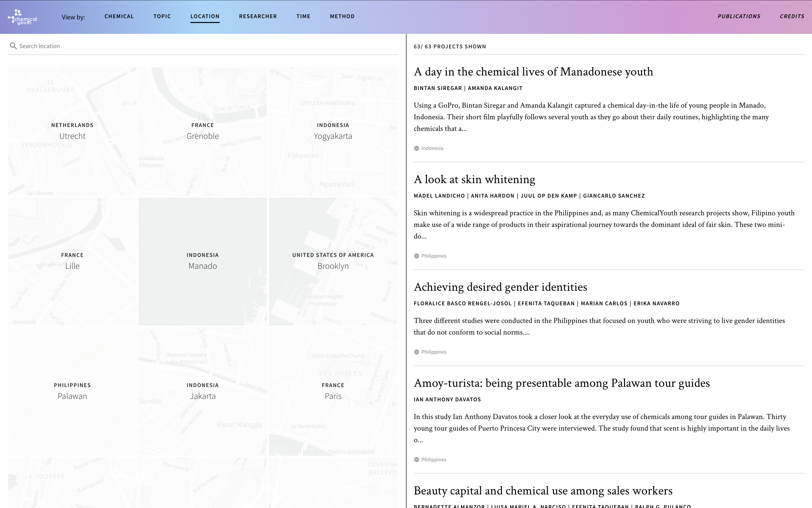Click researcher name Anita Hardon
This screenshot has height=508, width=812.
(x=492, y=195)
